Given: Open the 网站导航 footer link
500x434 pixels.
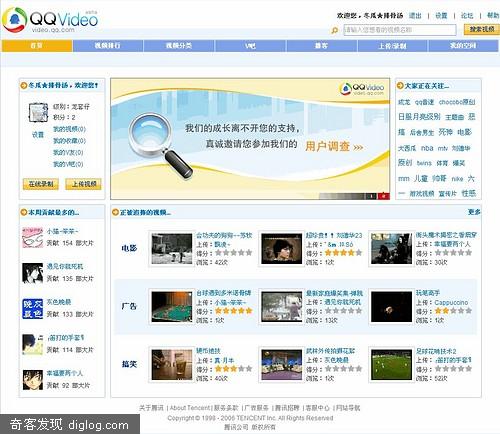Looking at the screenshot, I should (x=348, y=408).
